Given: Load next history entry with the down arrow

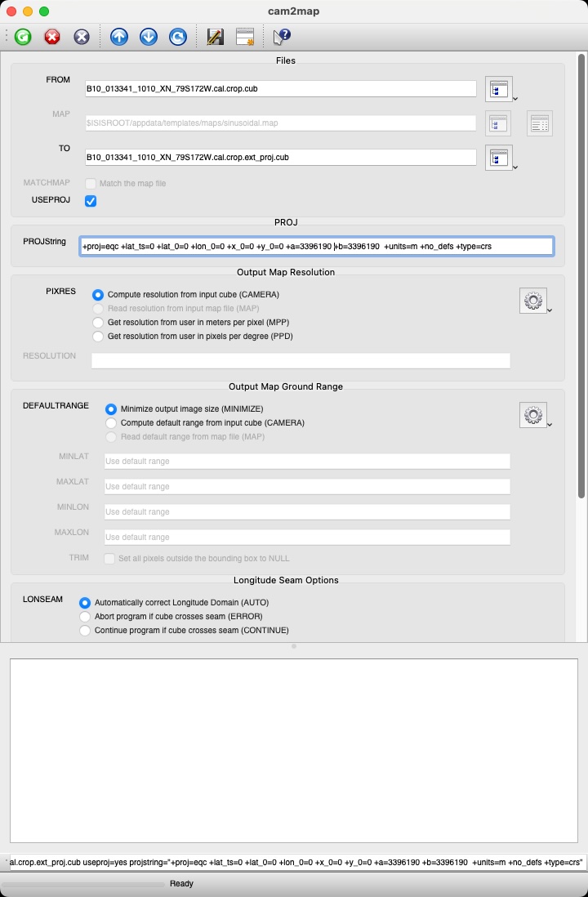Looking at the screenshot, I should point(148,37).
